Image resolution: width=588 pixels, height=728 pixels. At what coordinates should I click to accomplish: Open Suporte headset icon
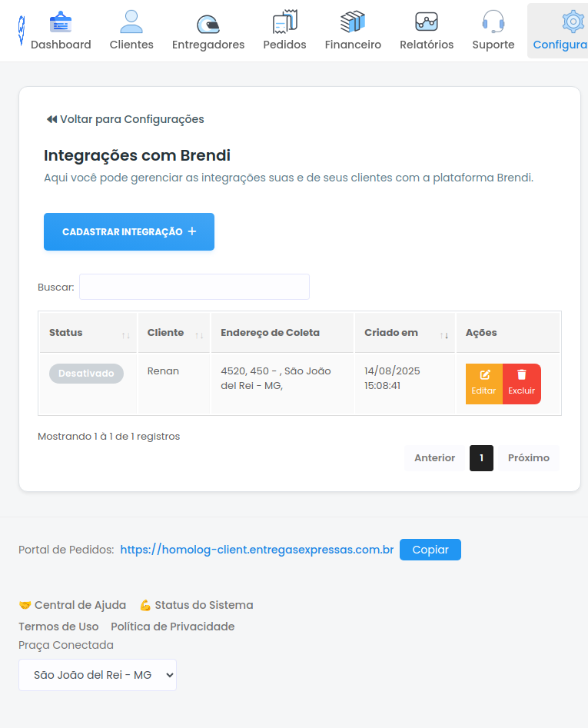click(x=493, y=22)
